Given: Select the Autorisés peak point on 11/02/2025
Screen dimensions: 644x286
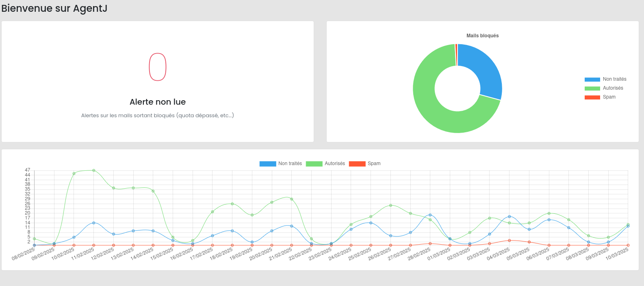Looking at the screenshot, I should point(94,170).
